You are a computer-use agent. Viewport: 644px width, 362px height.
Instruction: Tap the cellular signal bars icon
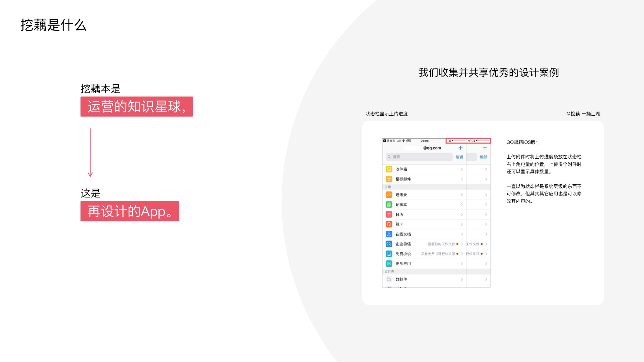pos(399,141)
